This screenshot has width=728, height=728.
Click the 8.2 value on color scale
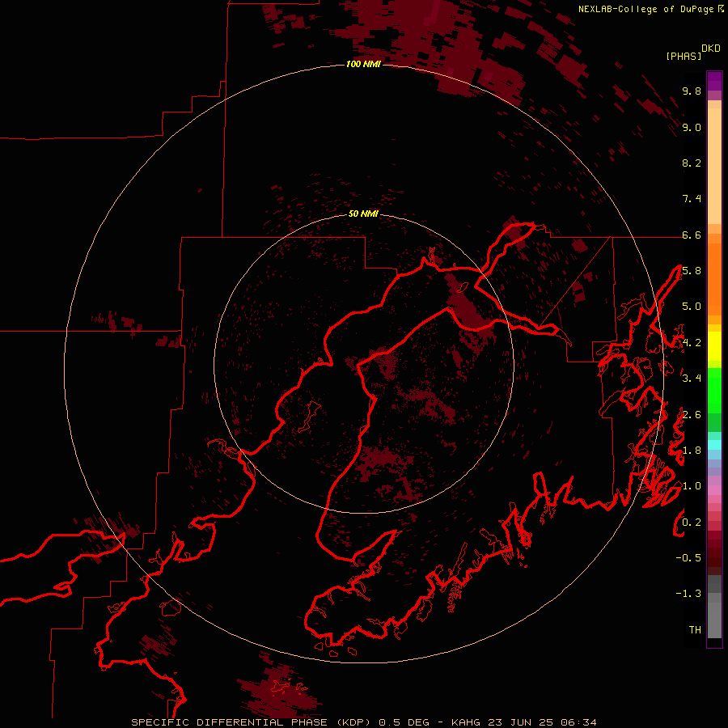[692, 163]
